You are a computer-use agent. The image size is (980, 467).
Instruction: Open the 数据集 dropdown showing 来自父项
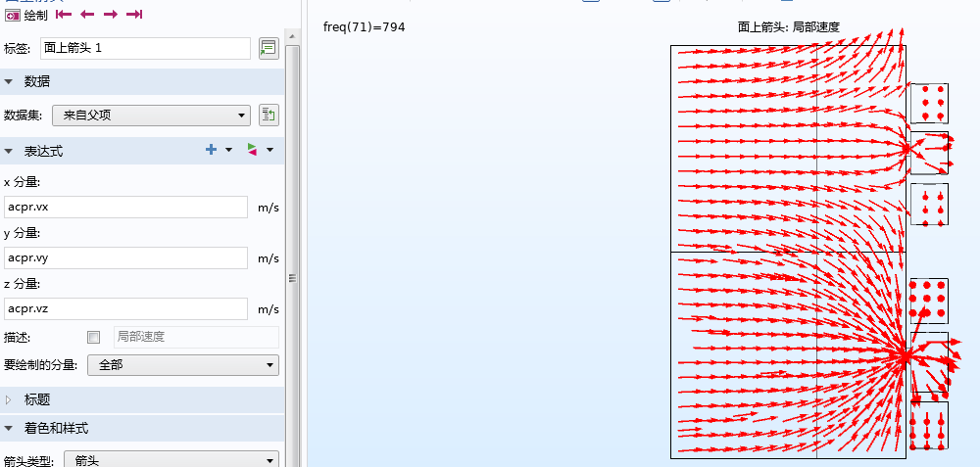click(151, 116)
